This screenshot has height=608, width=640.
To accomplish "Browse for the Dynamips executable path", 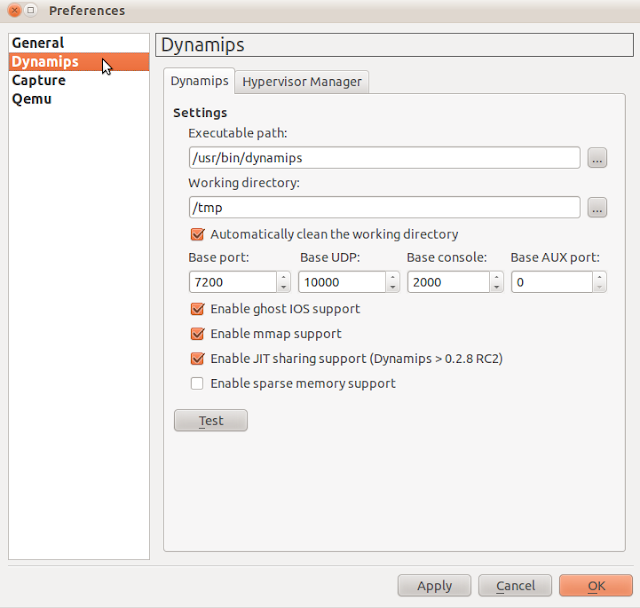I will (597, 158).
